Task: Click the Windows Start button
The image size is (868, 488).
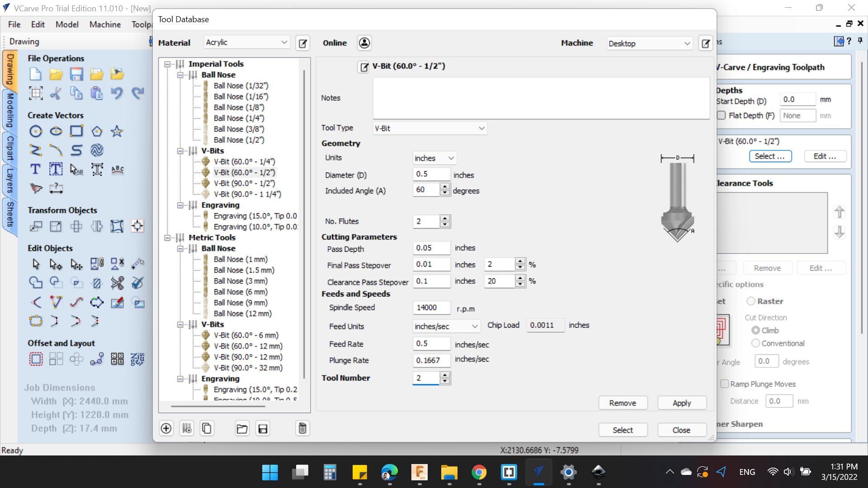Action: (x=270, y=473)
